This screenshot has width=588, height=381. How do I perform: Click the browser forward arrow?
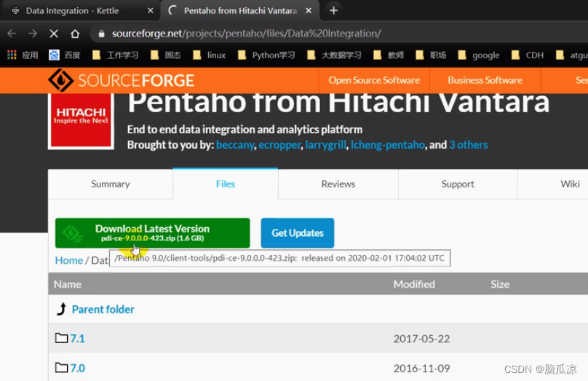(33, 34)
